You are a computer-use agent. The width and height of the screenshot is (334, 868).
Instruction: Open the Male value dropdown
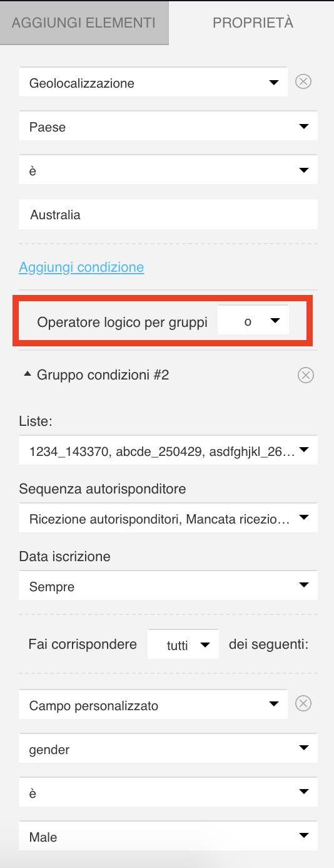pyautogui.click(x=168, y=837)
